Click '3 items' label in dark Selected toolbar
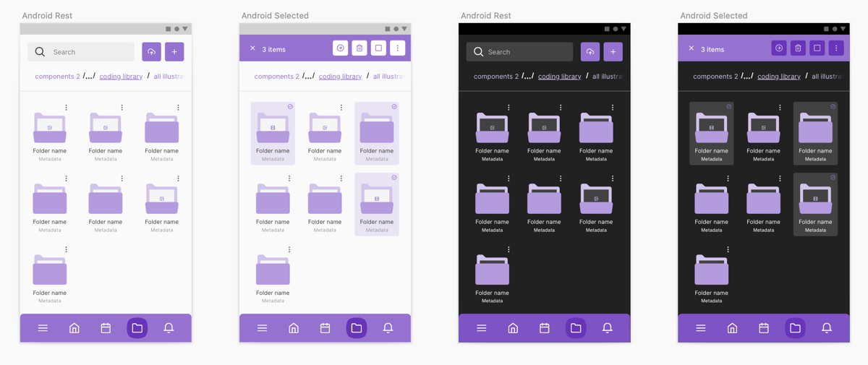The image size is (868, 365). pos(712,49)
